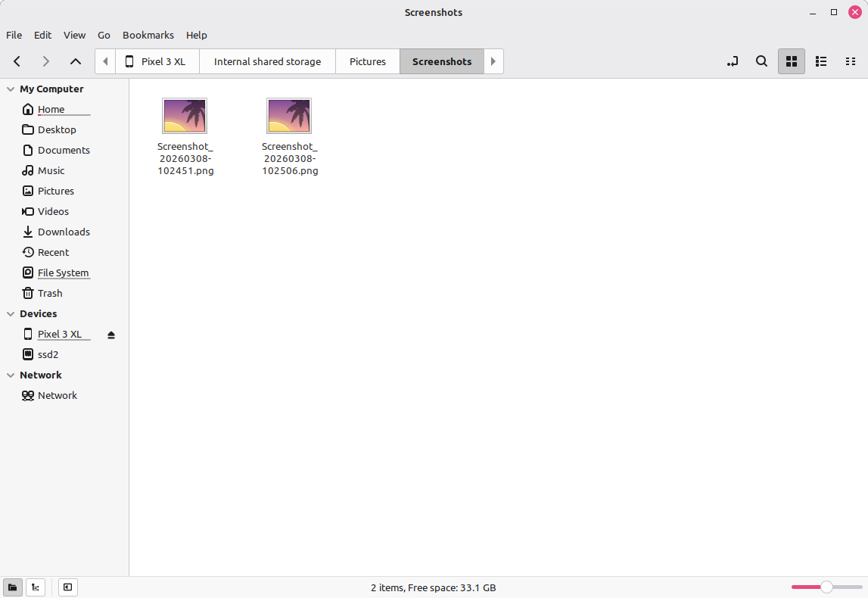Hide the sidebar using bottom icon
This screenshot has height=598, width=868.
pos(67,587)
